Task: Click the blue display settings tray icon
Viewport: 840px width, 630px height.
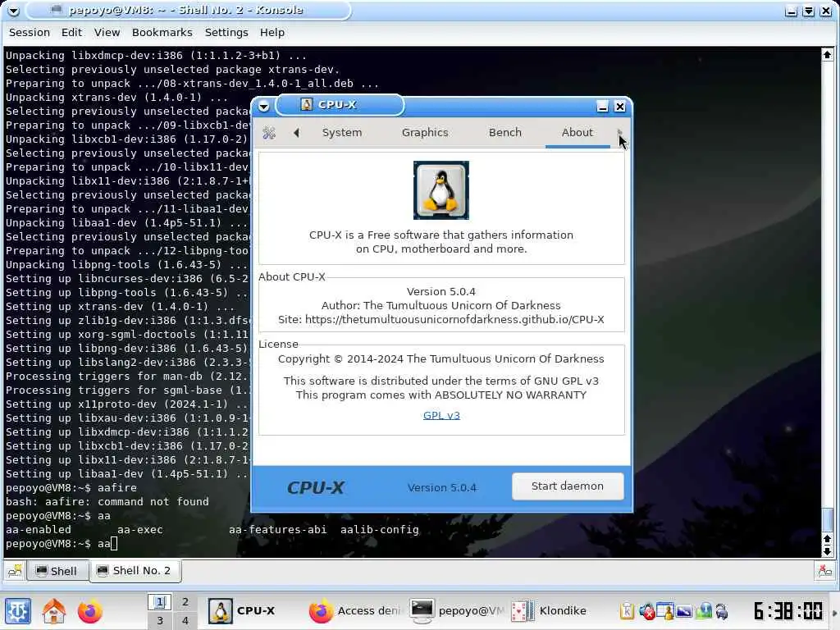Action: point(685,610)
